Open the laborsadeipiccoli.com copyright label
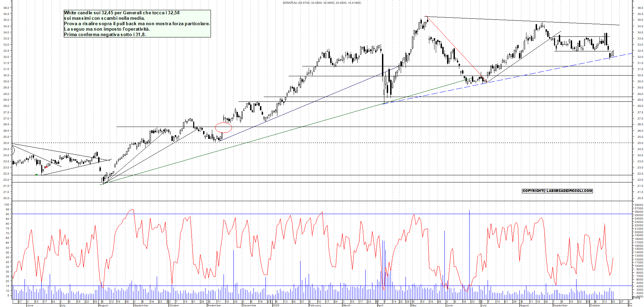Viewport: 644px width, 307px height. pos(557,191)
